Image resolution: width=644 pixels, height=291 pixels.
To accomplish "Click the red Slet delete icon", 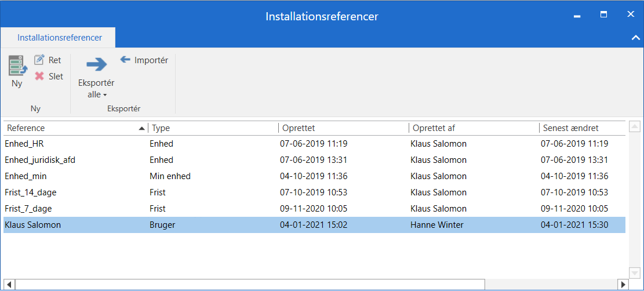I will pyautogui.click(x=39, y=76).
